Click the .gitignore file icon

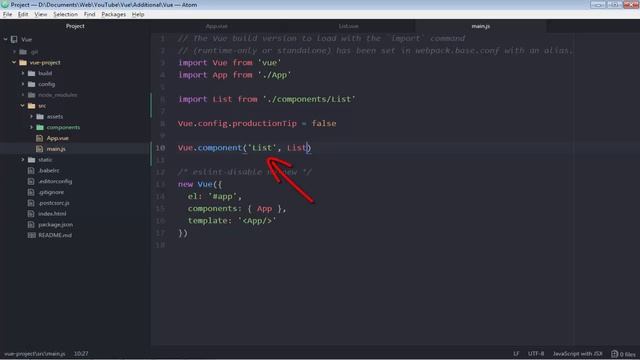click(31, 192)
